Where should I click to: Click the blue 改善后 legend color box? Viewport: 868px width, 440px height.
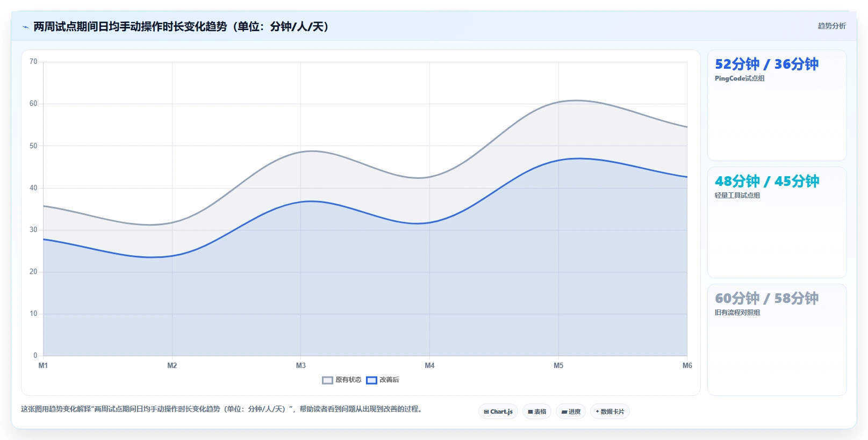(x=371, y=380)
